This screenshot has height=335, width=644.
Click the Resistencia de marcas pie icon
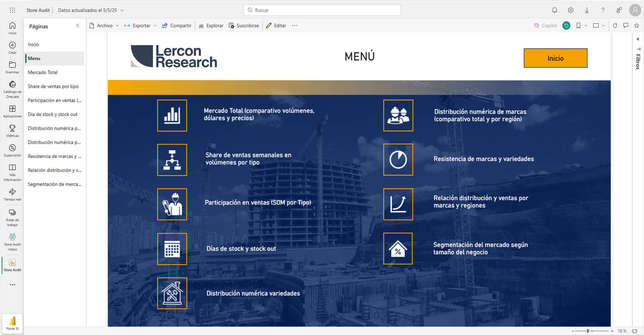pos(398,160)
